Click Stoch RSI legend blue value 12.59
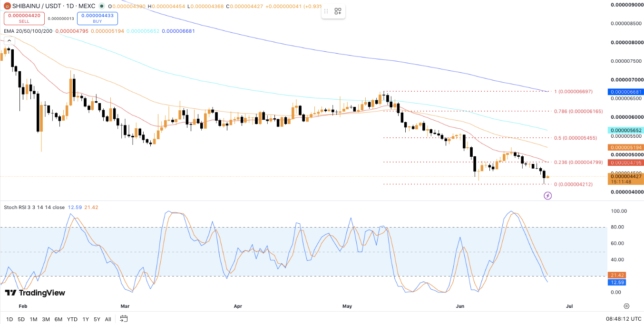Image resolution: width=644 pixels, height=324 pixels. (x=75, y=207)
